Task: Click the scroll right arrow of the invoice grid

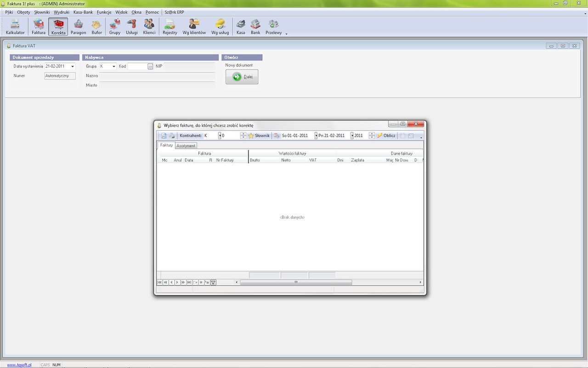Action: [420, 282]
